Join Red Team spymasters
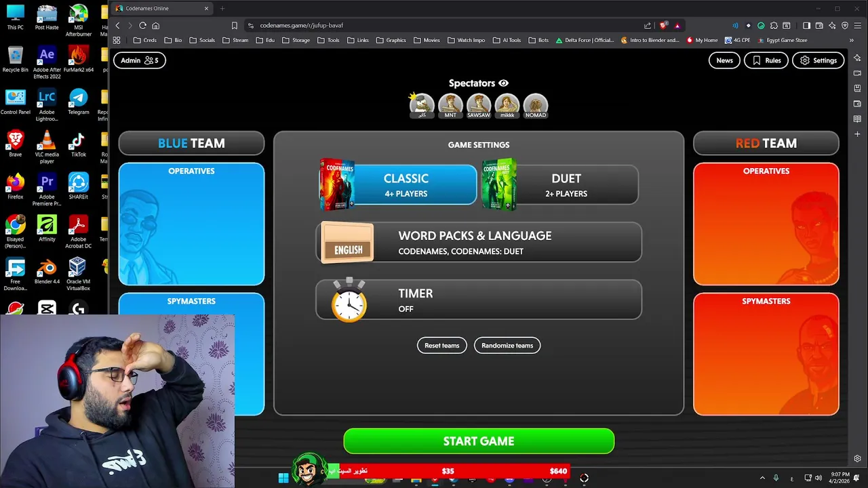This screenshot has height=488, width=868. tap(766, 354)
